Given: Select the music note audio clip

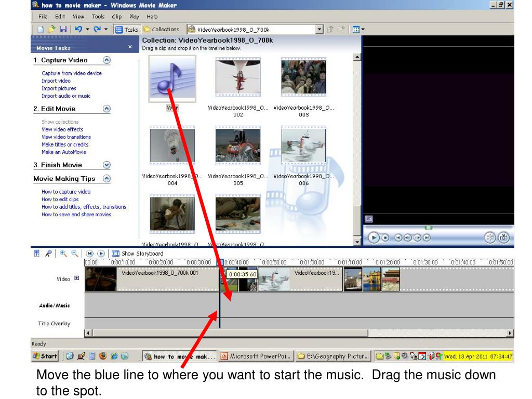Looking at the screenshot, I should click(172, 79).
